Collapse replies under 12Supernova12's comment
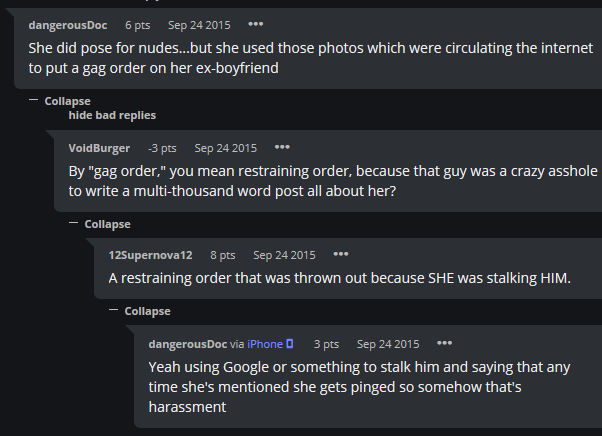The height and width of the screenshot is (436, 602). pyautogui.click(x=140, y=311)
